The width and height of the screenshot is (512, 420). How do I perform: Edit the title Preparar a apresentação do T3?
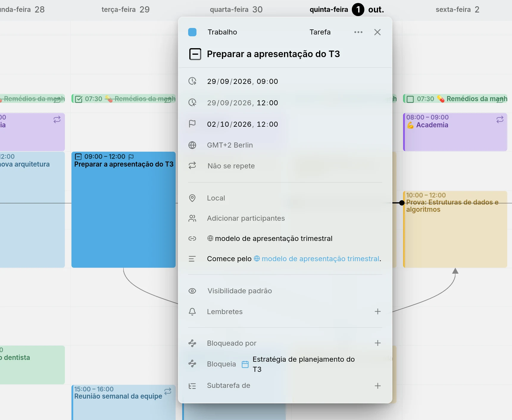[273, 54]
